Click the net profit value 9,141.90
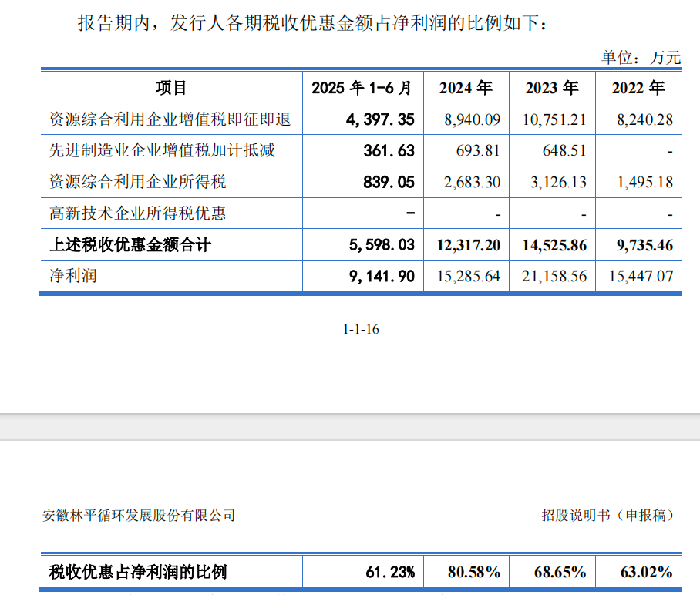This screenshot has width=700, height=595. point(382,276)
